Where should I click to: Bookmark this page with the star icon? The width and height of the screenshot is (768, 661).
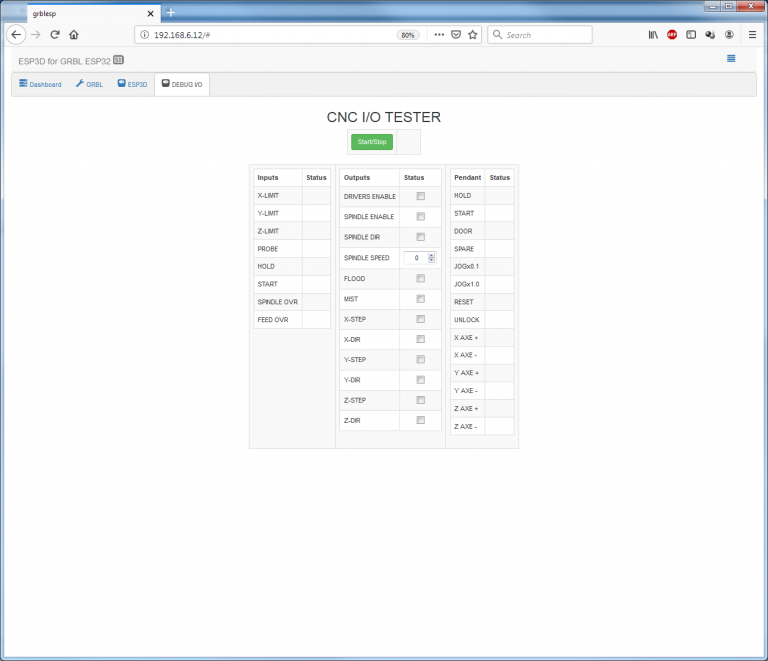(473, 35)
